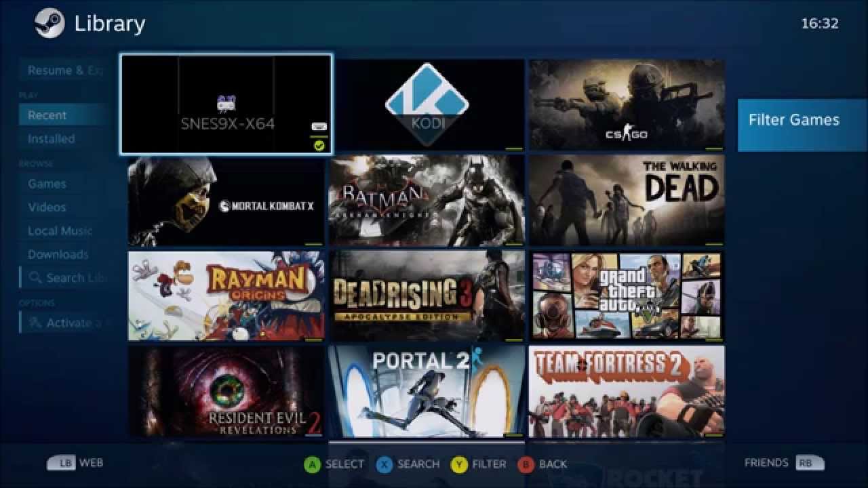The height and width of the screenshot is (488, 868).
Task: Click the Steam logo icon
Action: (50, 23)
